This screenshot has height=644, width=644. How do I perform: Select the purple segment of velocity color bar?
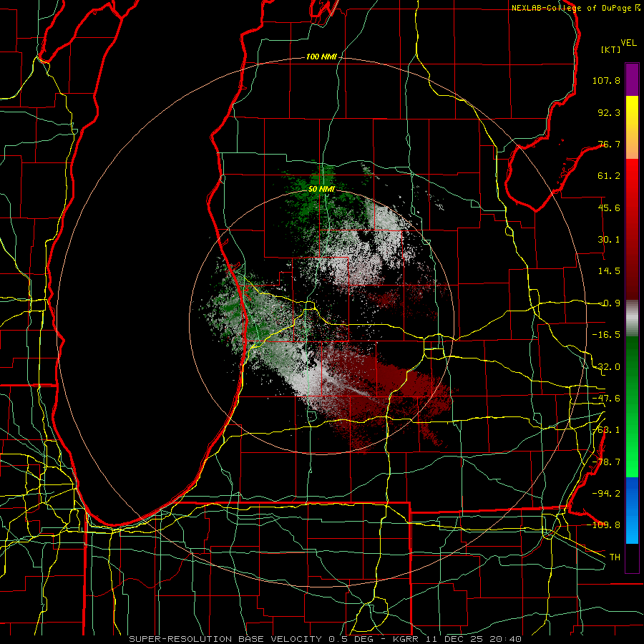pyautogui.click(x=632, y=79)
